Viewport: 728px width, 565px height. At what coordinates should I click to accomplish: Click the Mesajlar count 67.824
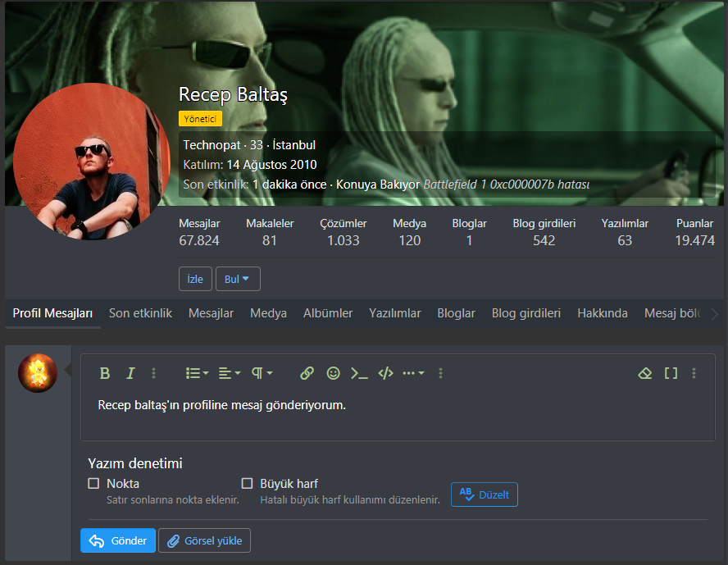[198, 240]
